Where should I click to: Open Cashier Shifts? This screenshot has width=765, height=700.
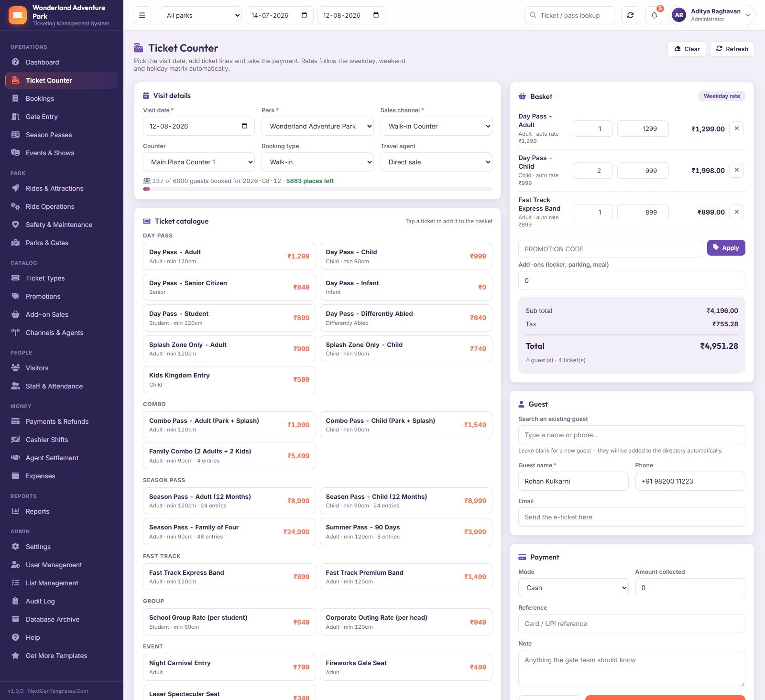point(61,440)
